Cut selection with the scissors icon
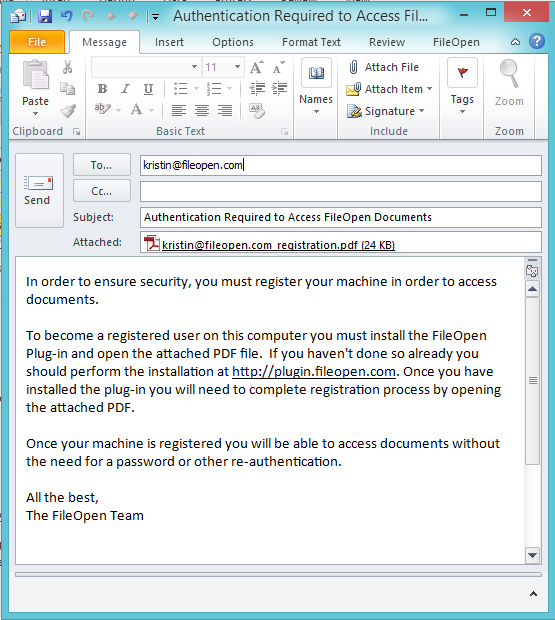This screenshot has width=555, height=620. [68, 67]
